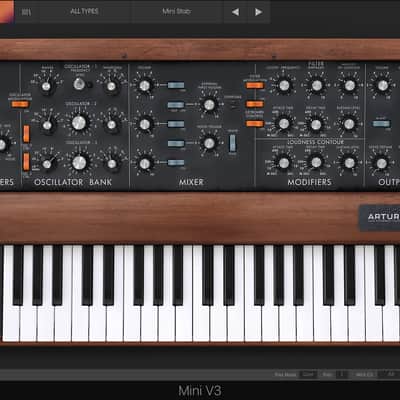Click the OSCILLATOR BANK section label
The height and width of the screenshot is (400, 400).
tap(73, 182)
